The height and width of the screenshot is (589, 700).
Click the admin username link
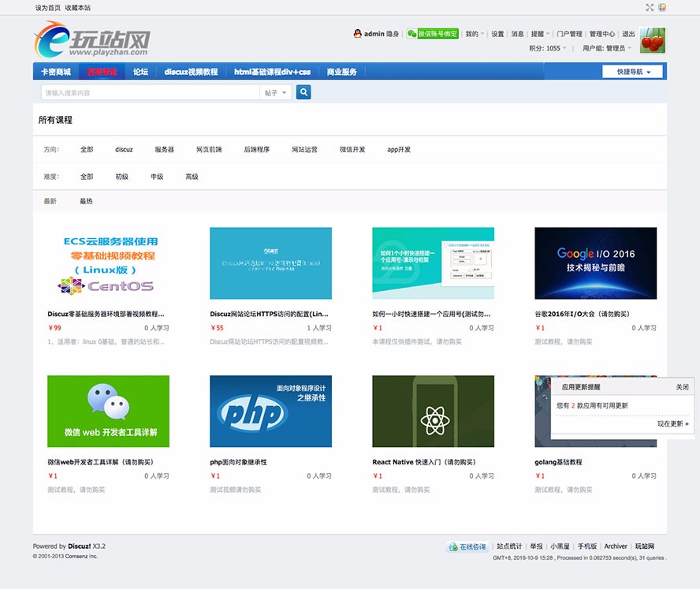[x=374, y=34]
